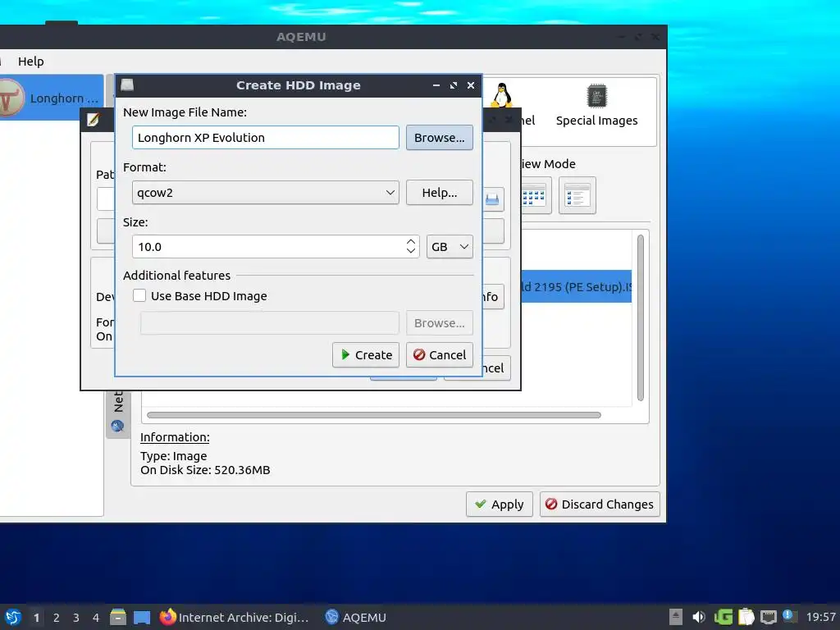Viewport: 840px width, 630px height.
Task: Browse for the new image file name
Action: pos(440,138)
